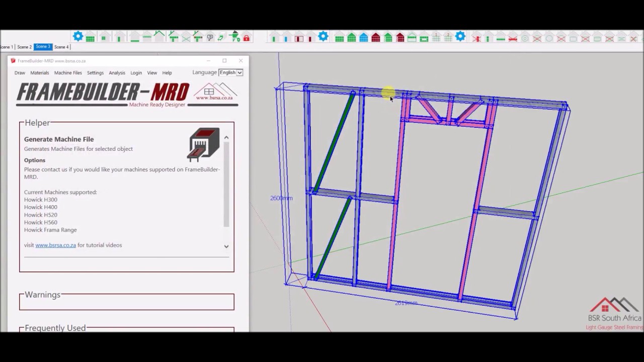The height and width of the screenshot is (362, 644).
Task: Click the Howick H400 machine entry
Action: 40,207
